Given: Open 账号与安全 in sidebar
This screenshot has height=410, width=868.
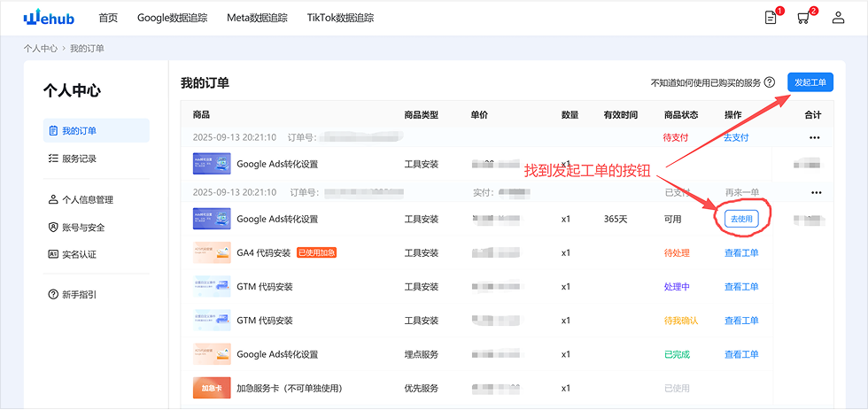Looking at the screenshot, I should pos(82,228).
